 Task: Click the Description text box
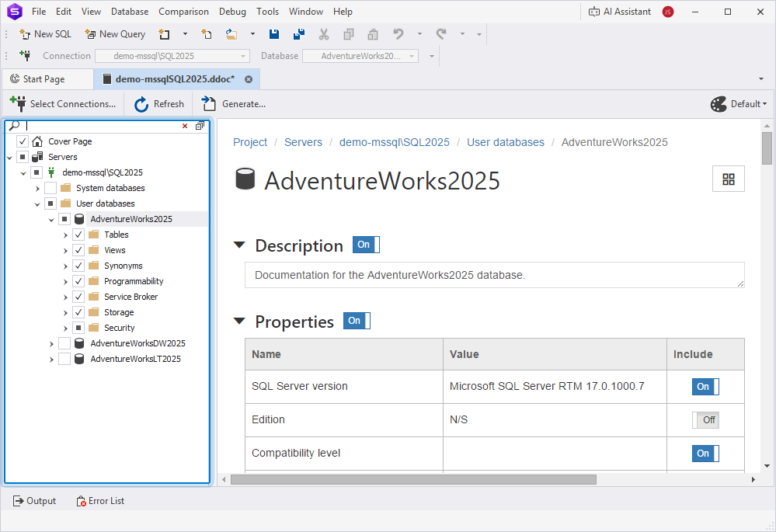pyautogui.click(x=494, y=275)
